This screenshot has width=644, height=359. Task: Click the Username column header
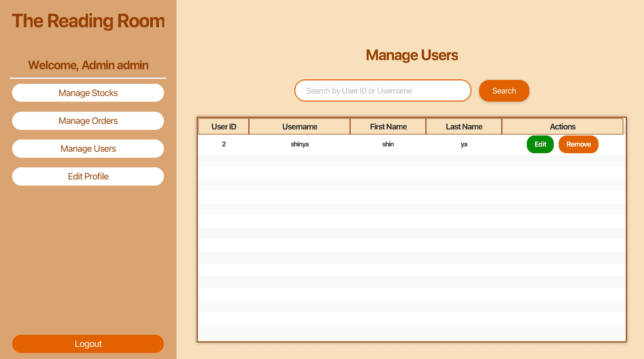point(299,127)
